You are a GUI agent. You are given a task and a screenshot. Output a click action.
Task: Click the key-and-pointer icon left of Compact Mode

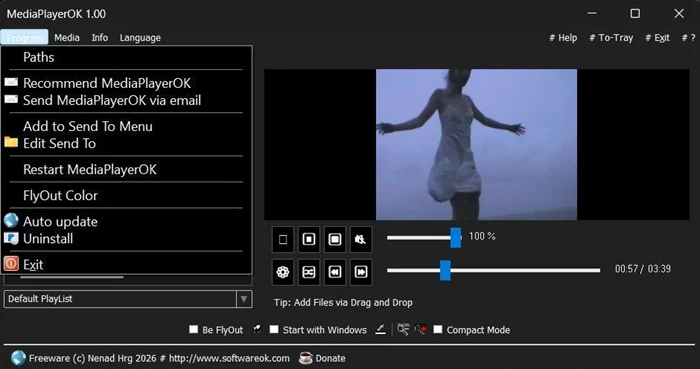click(403, 329)
